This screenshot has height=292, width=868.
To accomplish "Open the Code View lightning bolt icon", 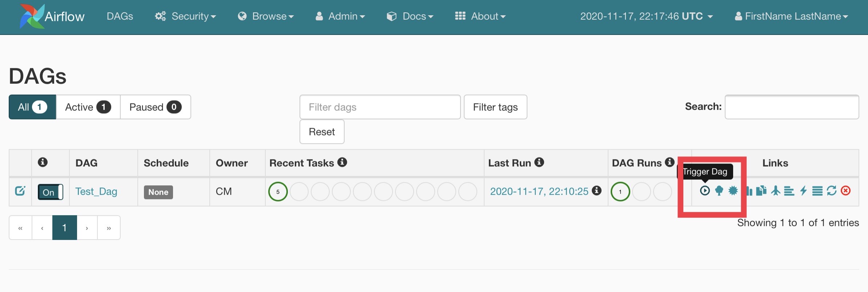I will (x=803, y=190).
